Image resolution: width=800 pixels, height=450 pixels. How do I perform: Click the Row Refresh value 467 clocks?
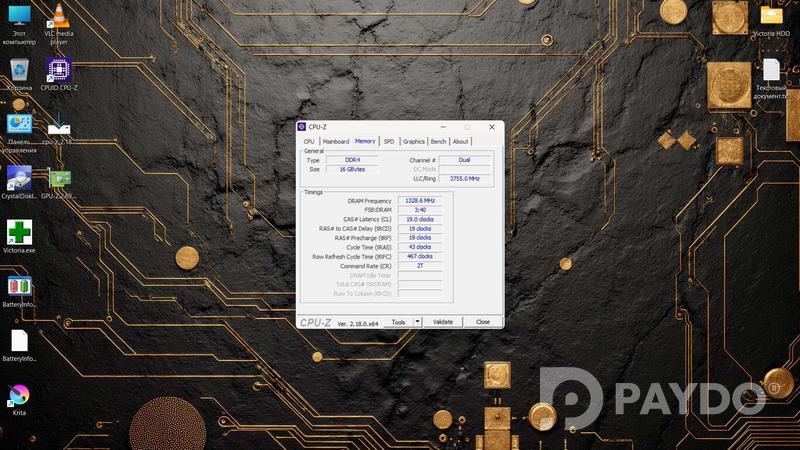420,257
